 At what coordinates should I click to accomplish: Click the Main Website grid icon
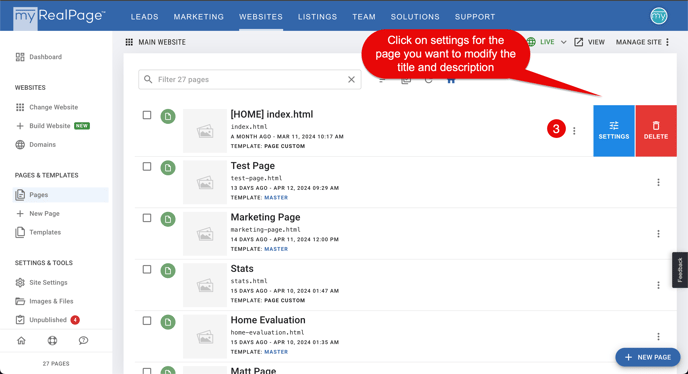[129, 42]
